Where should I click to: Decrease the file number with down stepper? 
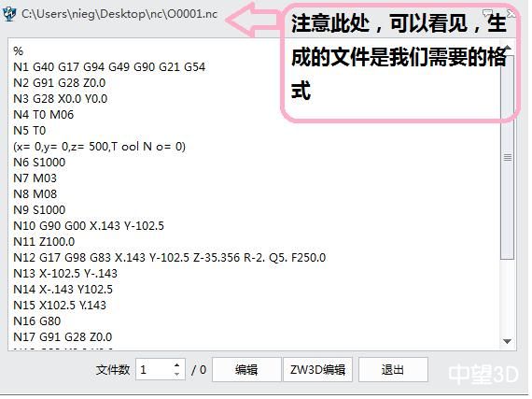tap(176, 374)
